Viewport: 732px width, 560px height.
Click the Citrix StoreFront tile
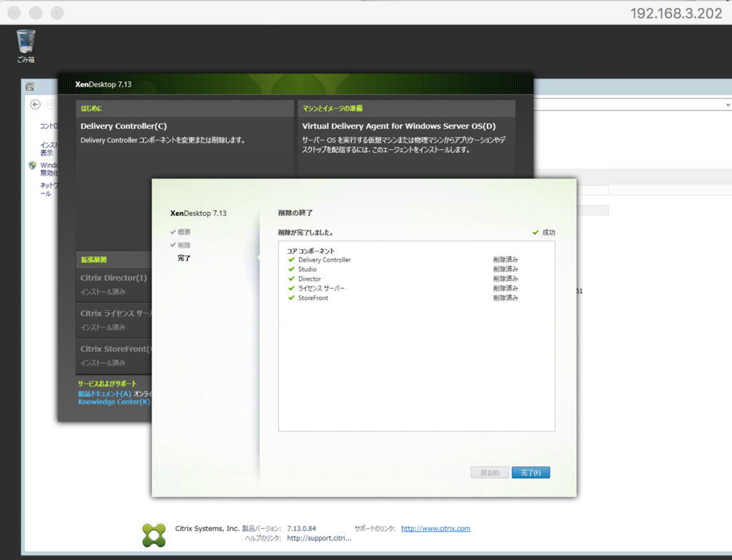pyautogui.click(x=114, y=355)
